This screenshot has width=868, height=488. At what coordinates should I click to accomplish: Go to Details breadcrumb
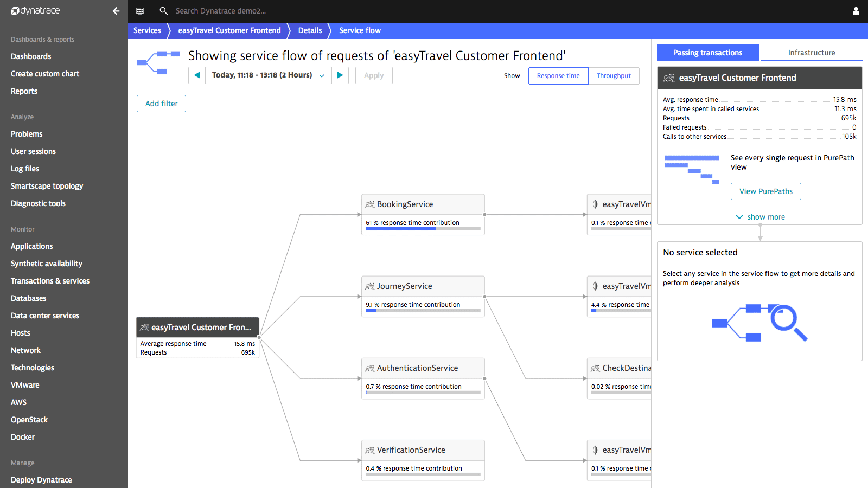(310, 30)
